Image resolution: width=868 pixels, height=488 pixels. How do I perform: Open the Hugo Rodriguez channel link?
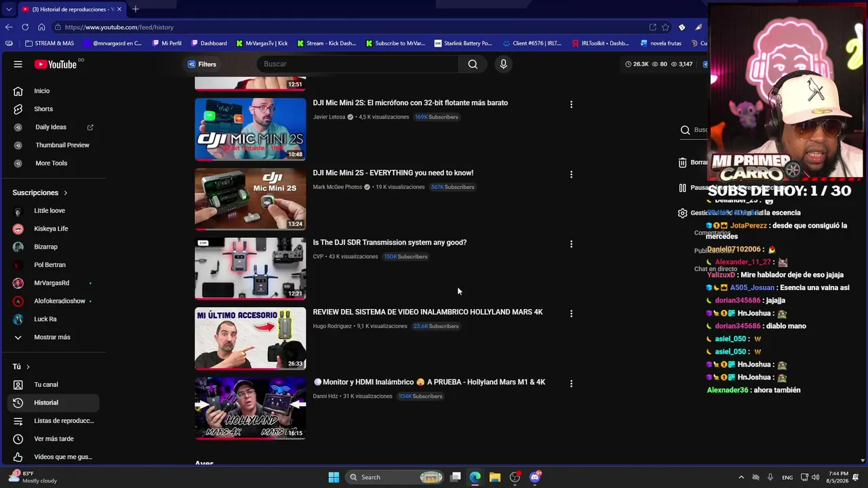(x=332, y=326)
